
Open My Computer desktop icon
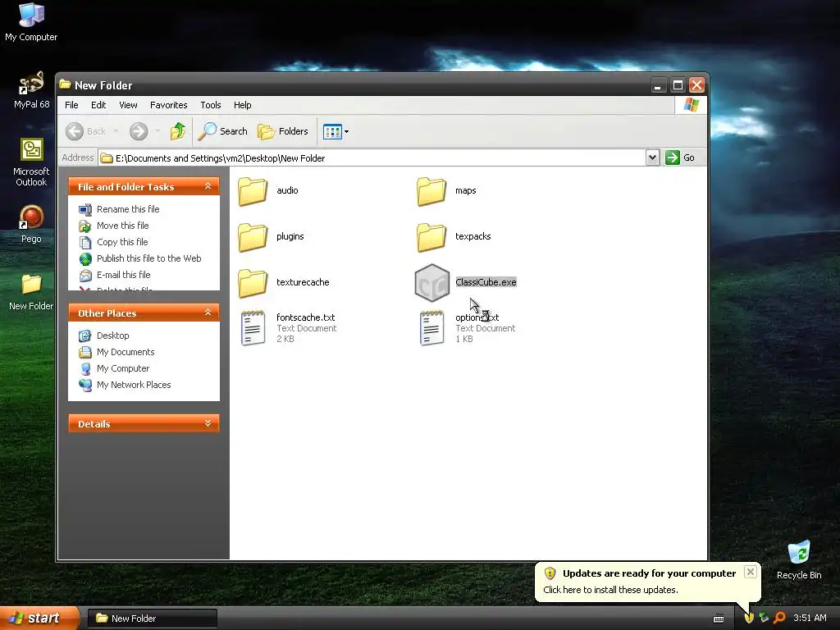tap(31, 22)
